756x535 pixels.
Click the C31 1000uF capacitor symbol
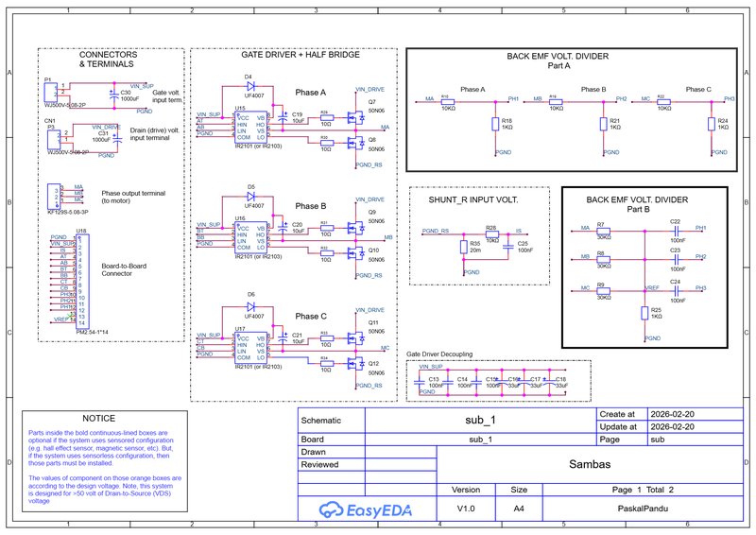[x=116, y=139]
